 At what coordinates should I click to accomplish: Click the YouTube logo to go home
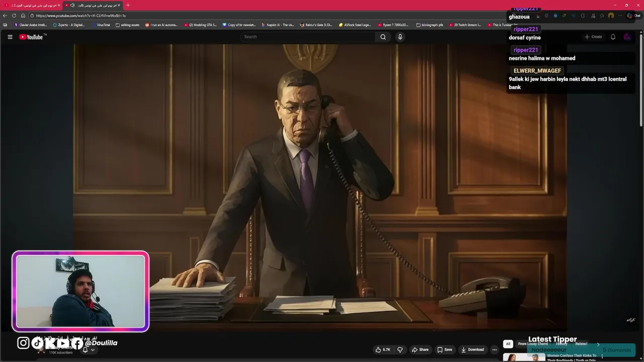32,37
